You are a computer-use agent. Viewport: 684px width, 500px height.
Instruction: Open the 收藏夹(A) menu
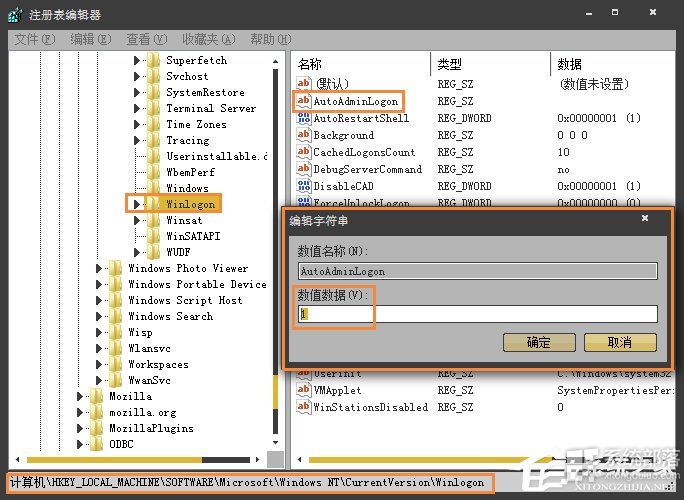[209, 39]
